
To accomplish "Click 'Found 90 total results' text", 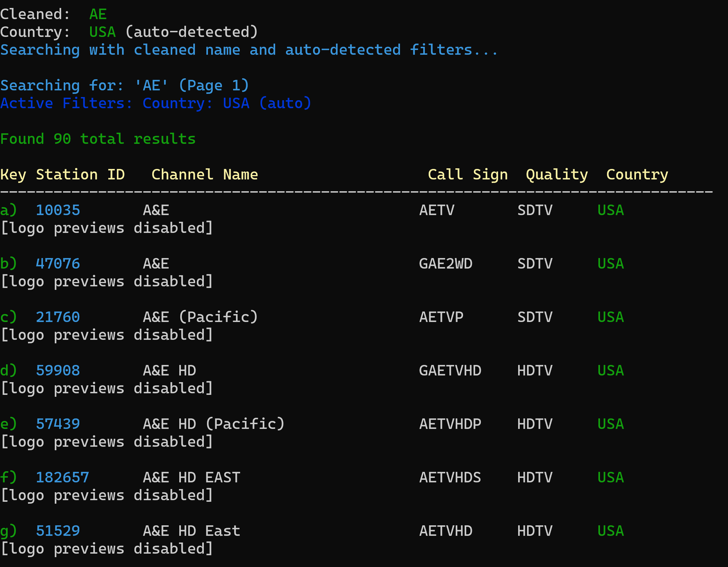I will coord(98,139).
